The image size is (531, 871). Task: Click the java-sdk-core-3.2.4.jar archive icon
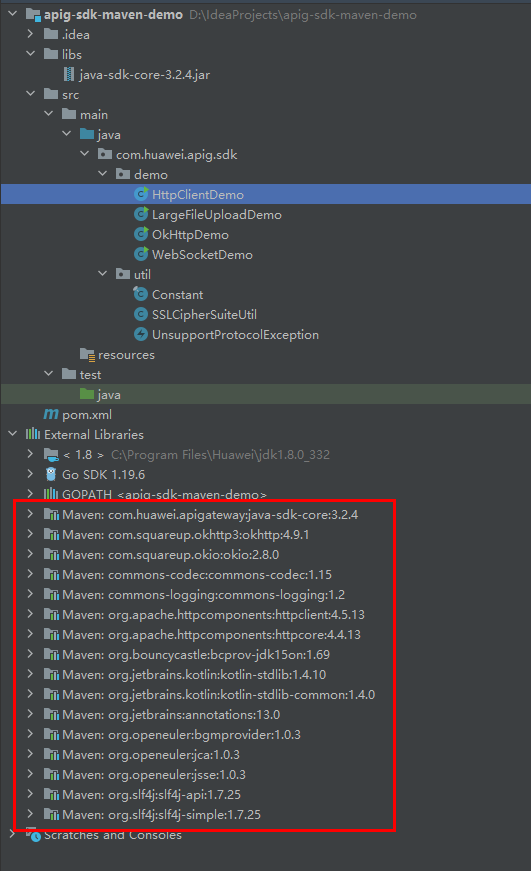tap(69, 74)
